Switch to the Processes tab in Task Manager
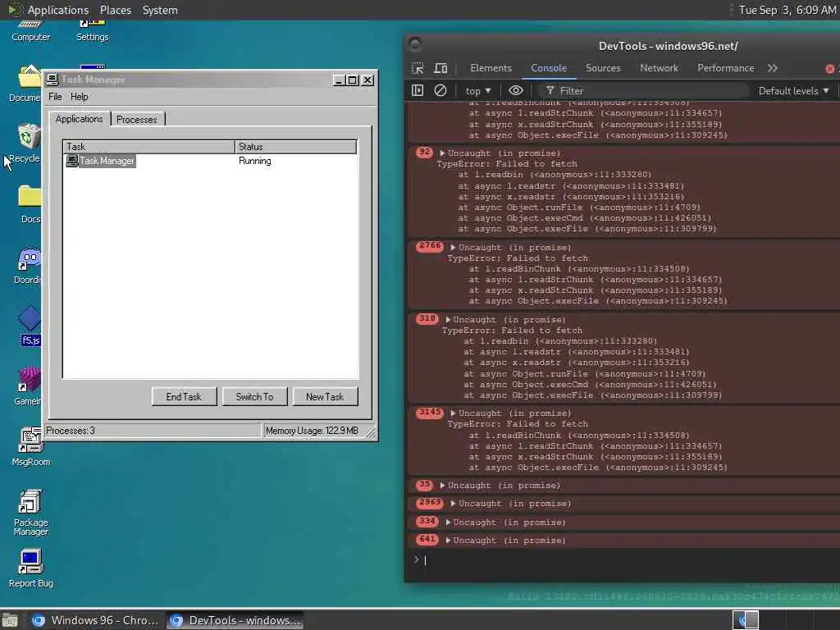The image size is (840, 630). [137, 120]
